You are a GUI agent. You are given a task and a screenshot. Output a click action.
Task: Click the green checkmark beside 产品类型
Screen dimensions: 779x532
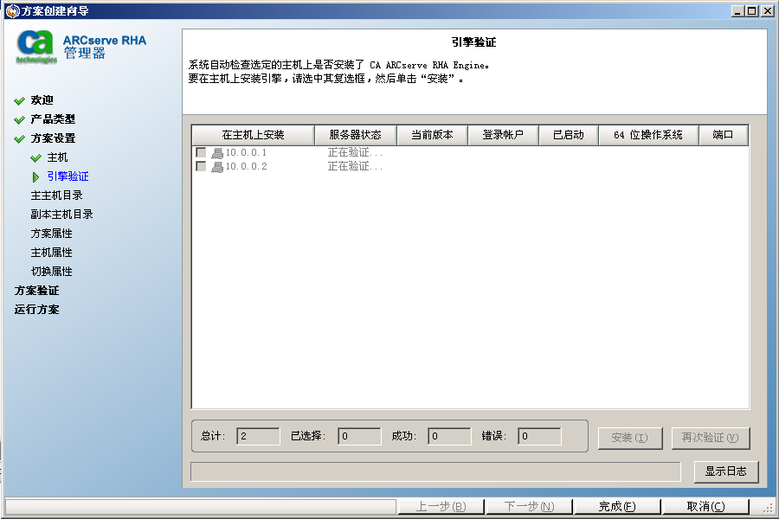19,119
